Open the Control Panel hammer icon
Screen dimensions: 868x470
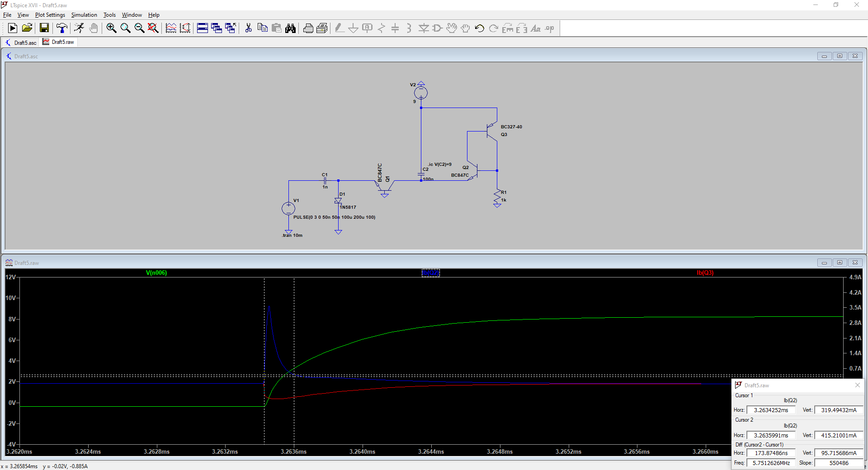click(62, 28)
